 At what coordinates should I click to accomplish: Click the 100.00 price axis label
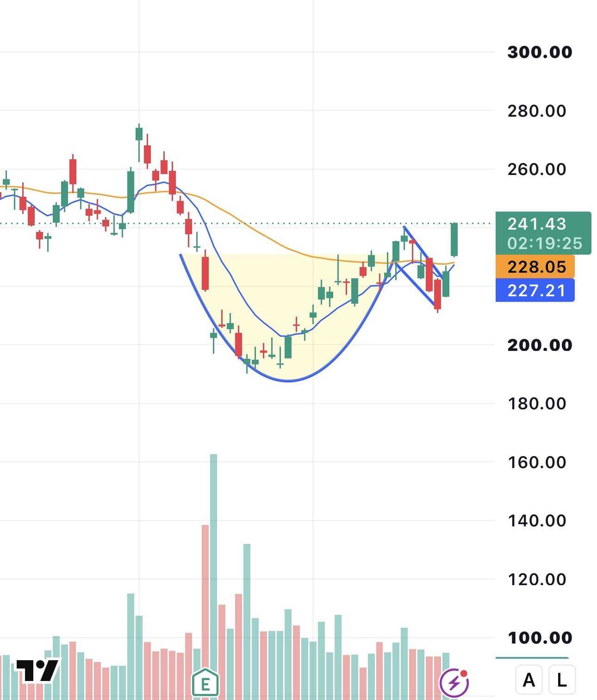click(540, 638)
